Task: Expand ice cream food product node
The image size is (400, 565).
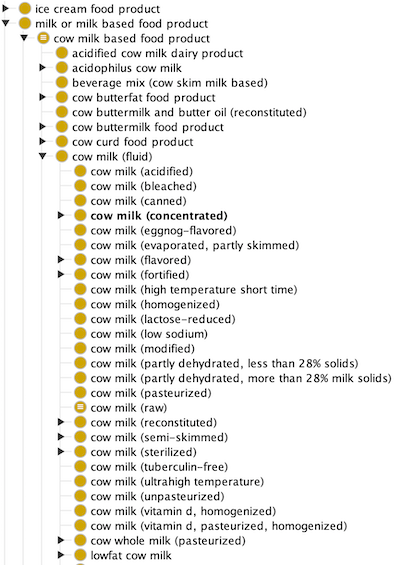Action: [5, 8]
